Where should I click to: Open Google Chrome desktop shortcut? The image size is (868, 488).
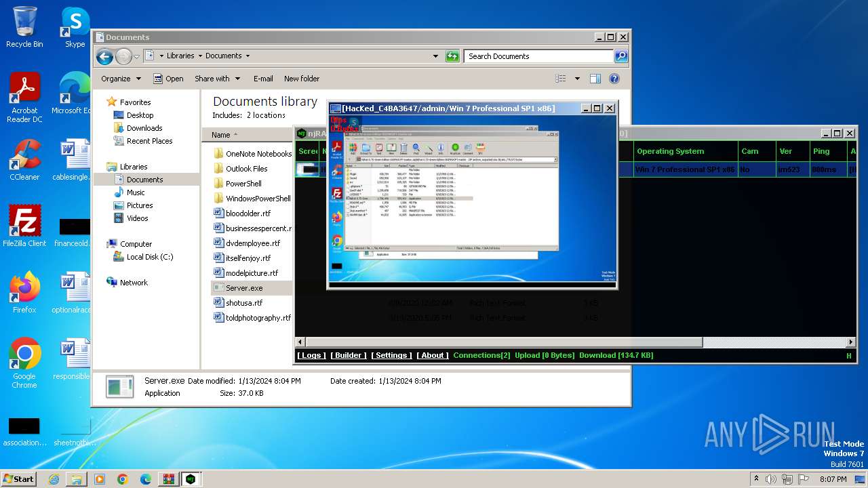(24, 363)
